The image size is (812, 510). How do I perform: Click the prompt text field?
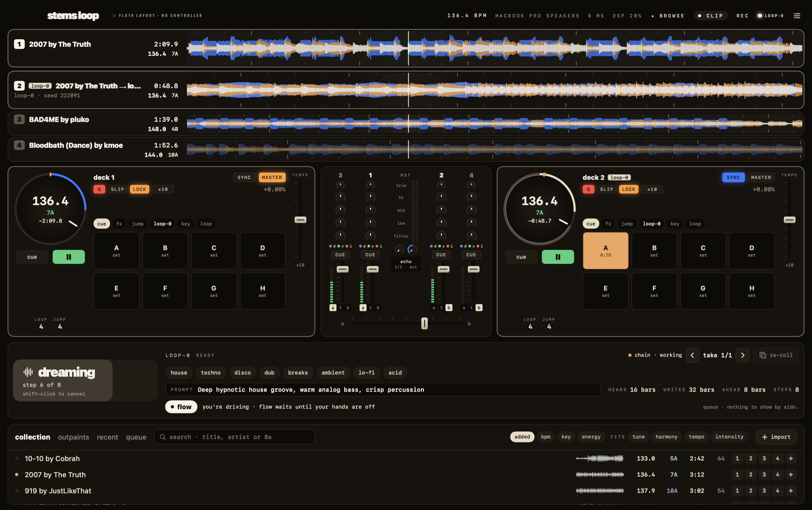click(383, 389)
